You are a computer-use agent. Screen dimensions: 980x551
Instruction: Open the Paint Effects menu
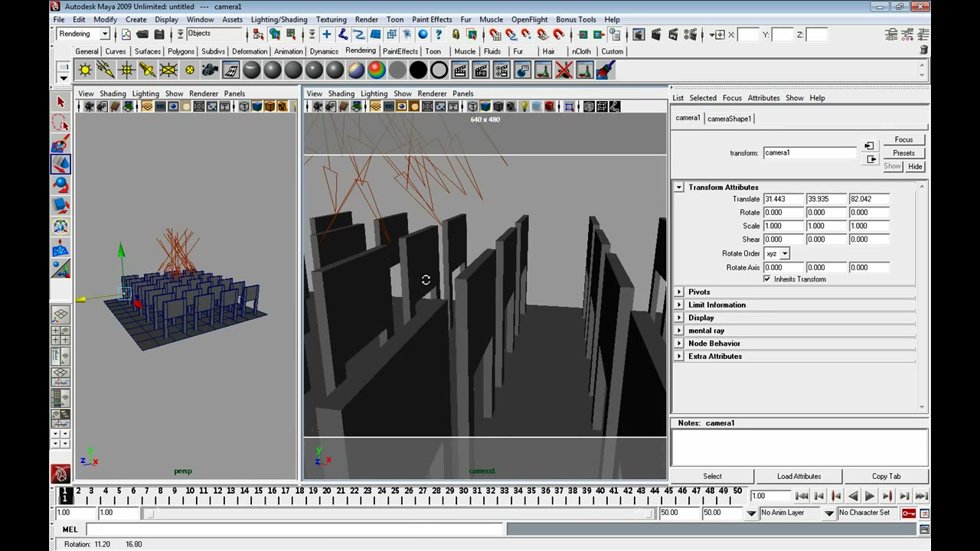(x=432, y=19)
